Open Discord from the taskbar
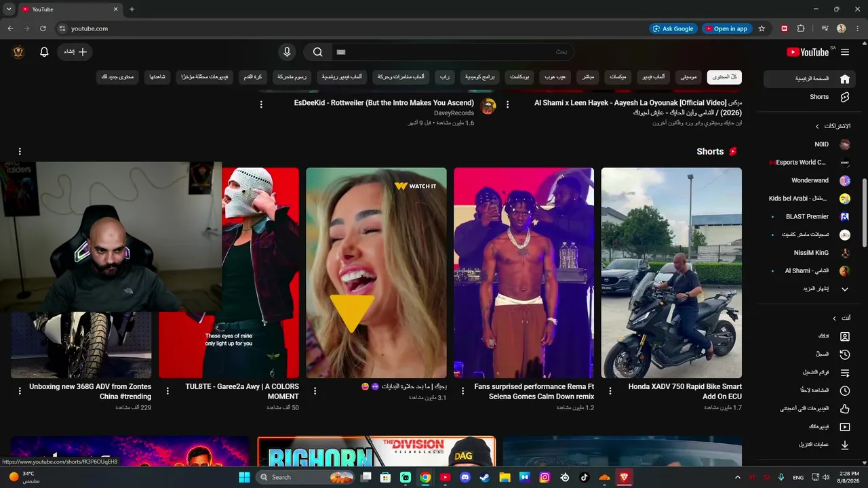This screenshot has width=868, height=488. click(465, 477)
